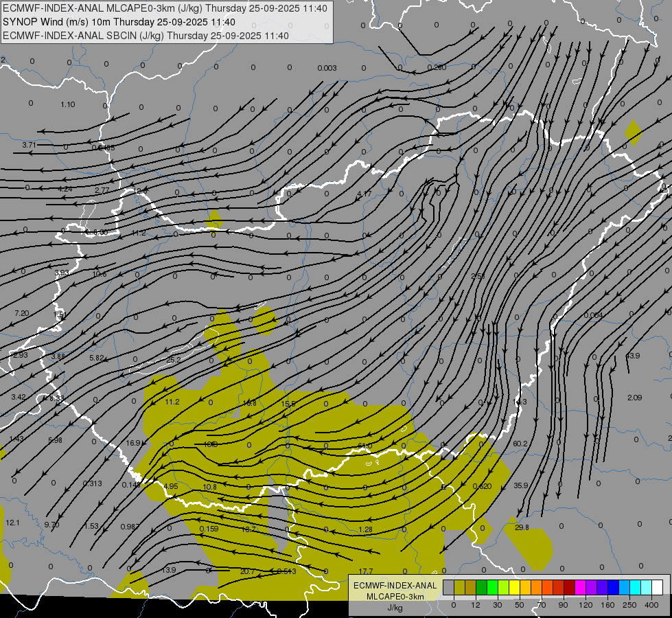Click the map value 1.43
This screenshot has width=672, height=618.
pos(16,439)
